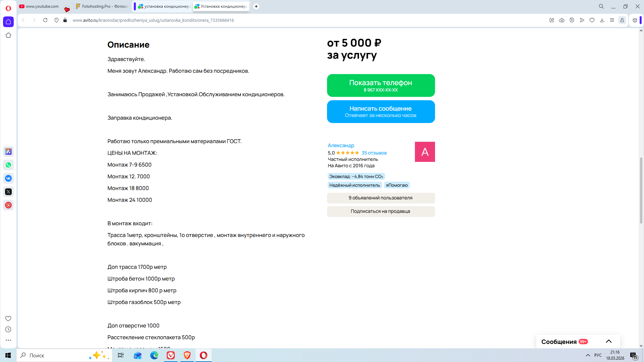Open the Opera sidebar player icon
Image resolution: width=644 pixels, height=362 pixels.
tap(8, 205)
